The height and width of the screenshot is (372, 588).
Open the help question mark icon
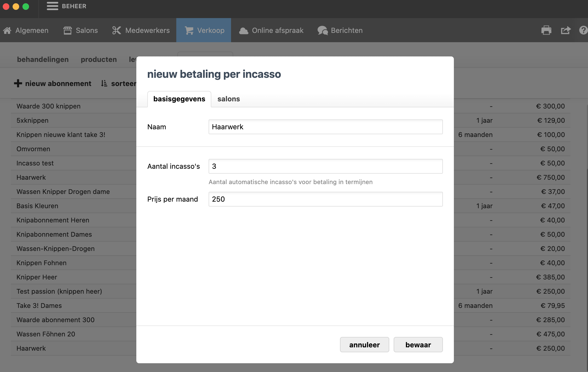coord(583,30)
